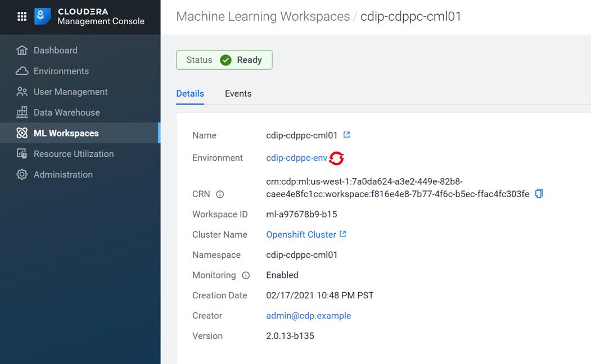Click the cdip-cdppc-cml01 breadcrumb title
Image resolution: width=591 pixels, height=364 pixels.
click(411, 16)
